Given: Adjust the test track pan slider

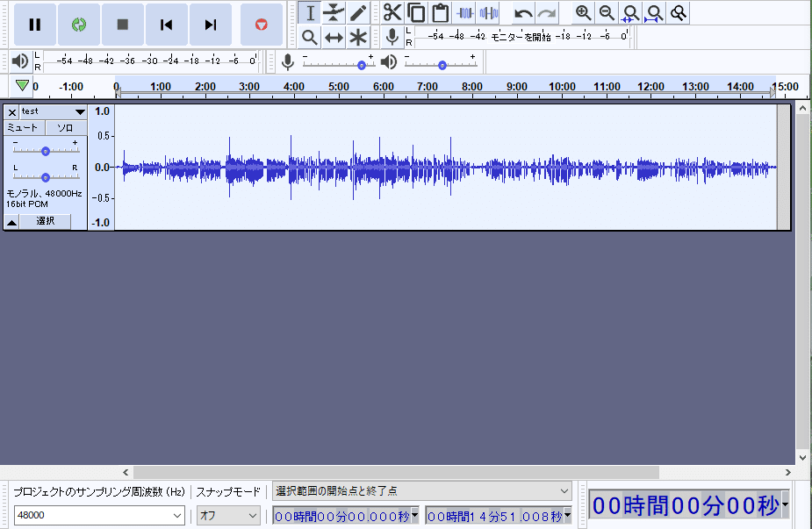Looking at the screenshot, I should 46,177.
